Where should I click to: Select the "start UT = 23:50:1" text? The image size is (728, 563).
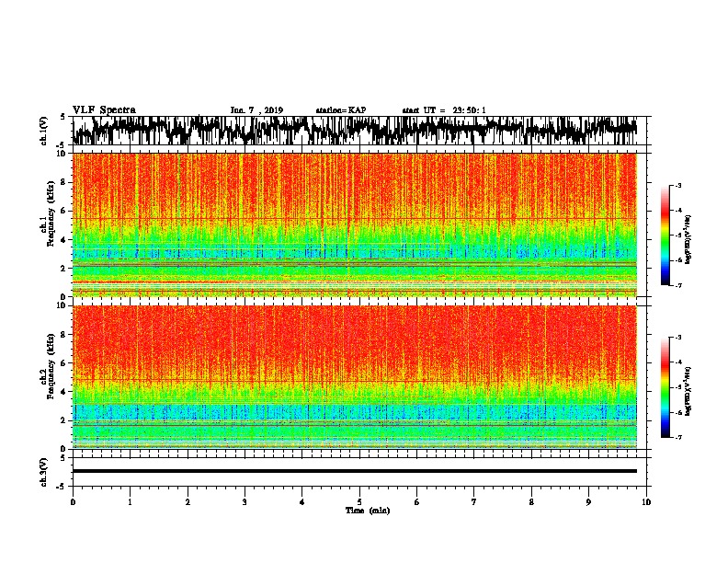(444, 110)
